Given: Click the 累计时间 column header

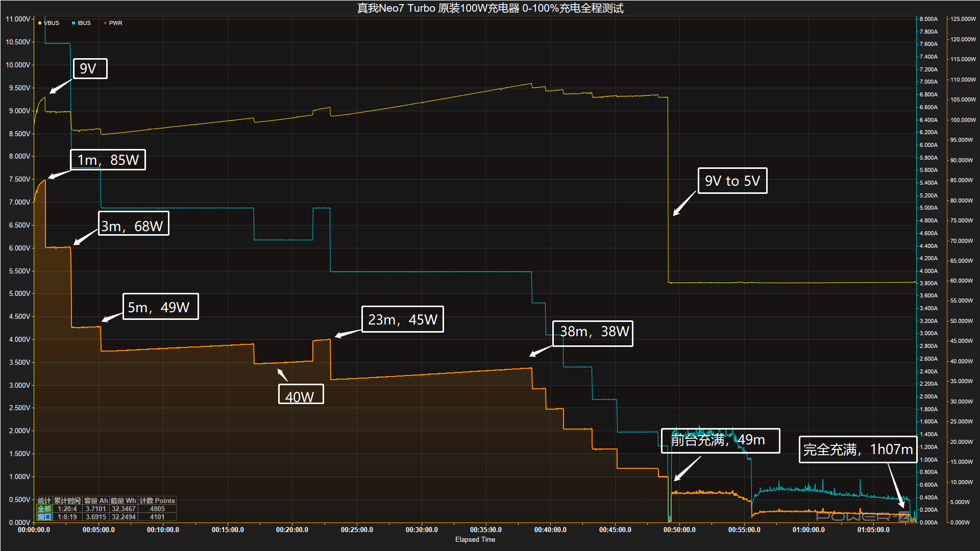Looking at the screenshot, I should 67,500.
